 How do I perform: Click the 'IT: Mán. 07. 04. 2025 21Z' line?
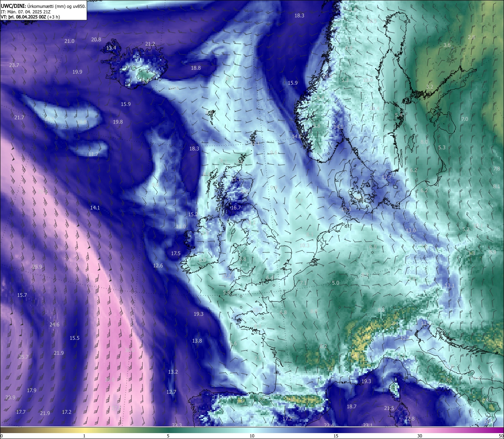pyautogui.click(x=26, y=11)
